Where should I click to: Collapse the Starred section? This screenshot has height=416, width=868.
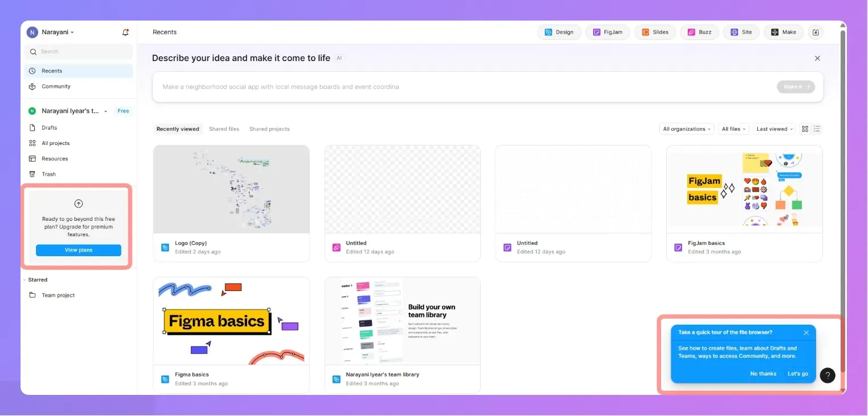coord(25,280)
